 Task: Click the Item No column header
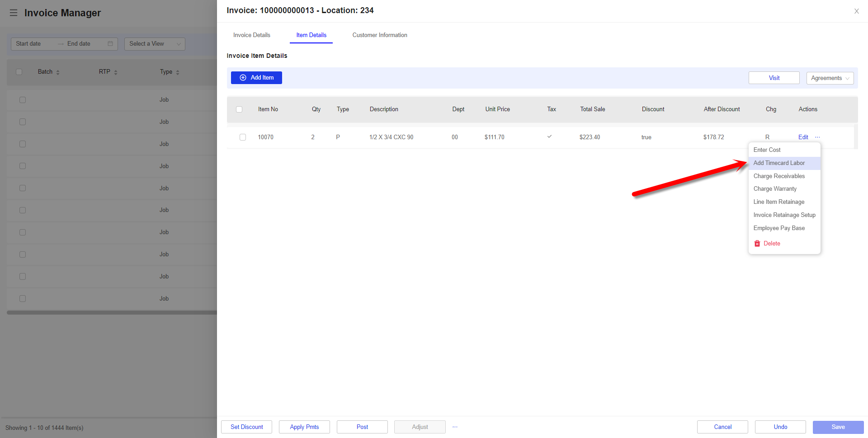[x=268, y=109]
